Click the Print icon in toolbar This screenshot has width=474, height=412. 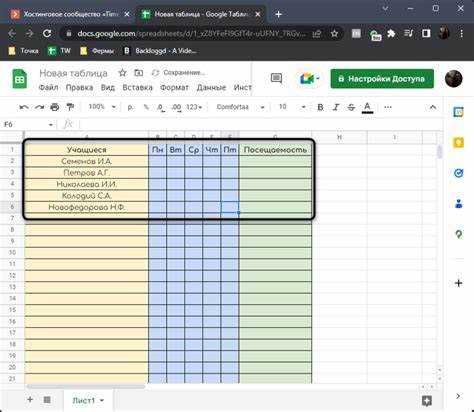55,107
